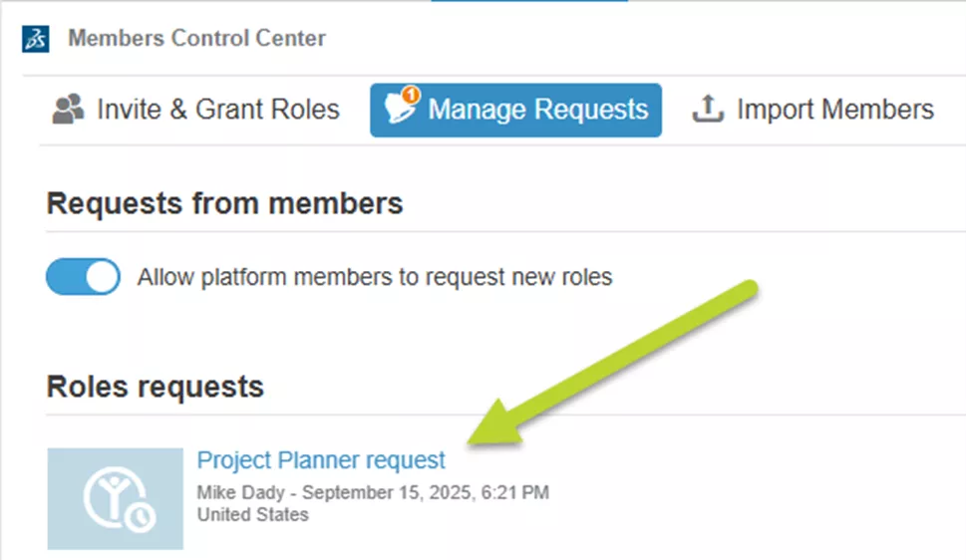Viewport: 966px width, 560px height.
Task: Click the Mike Dady request date line
Action: [x=373, y=492]
